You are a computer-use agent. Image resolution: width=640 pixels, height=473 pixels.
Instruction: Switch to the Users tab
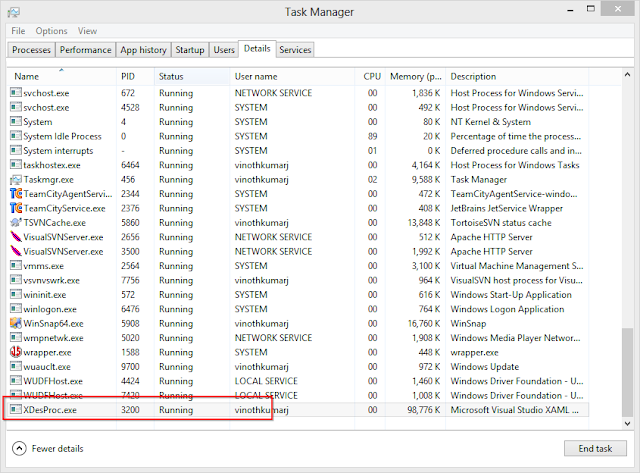[224, 50]
